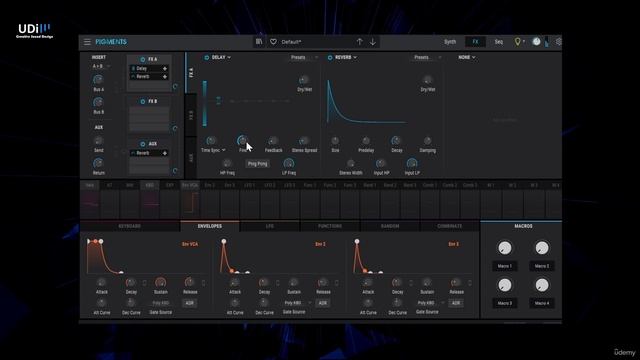Toggle the FX A bus power button

(143, 59)
